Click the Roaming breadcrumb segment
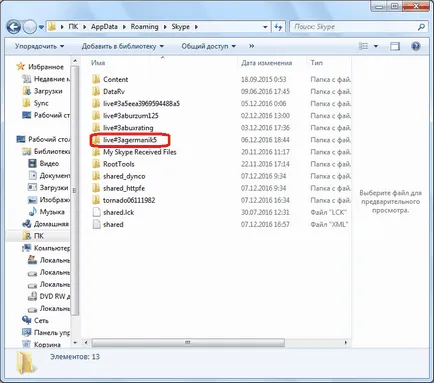This screenshot has width=434, height=383. (x=144, y=27)
